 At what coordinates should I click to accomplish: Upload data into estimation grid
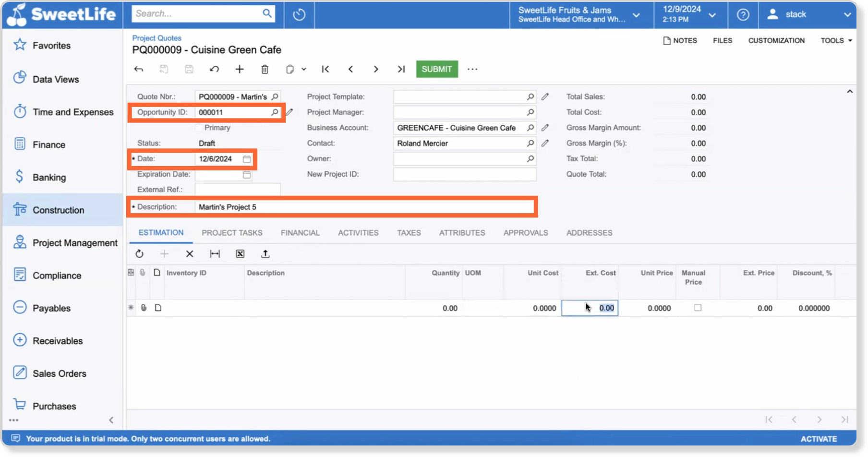point(265,254)
